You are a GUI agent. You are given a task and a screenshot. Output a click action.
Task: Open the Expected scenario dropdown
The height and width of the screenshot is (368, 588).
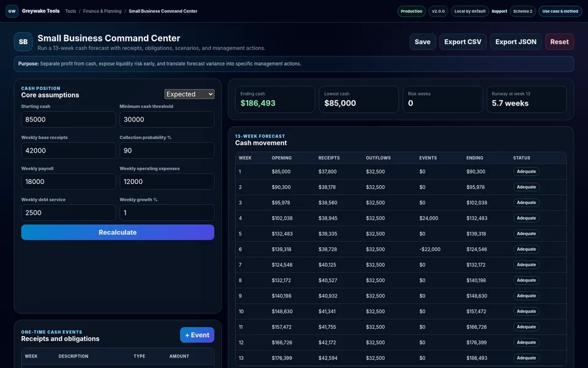tap(189, 94)
